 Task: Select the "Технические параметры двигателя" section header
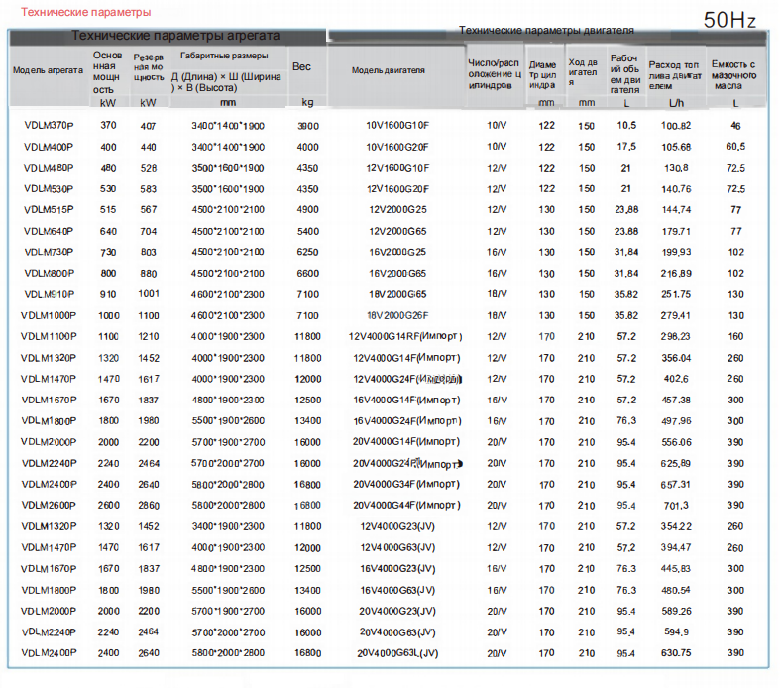pos(547,31)
